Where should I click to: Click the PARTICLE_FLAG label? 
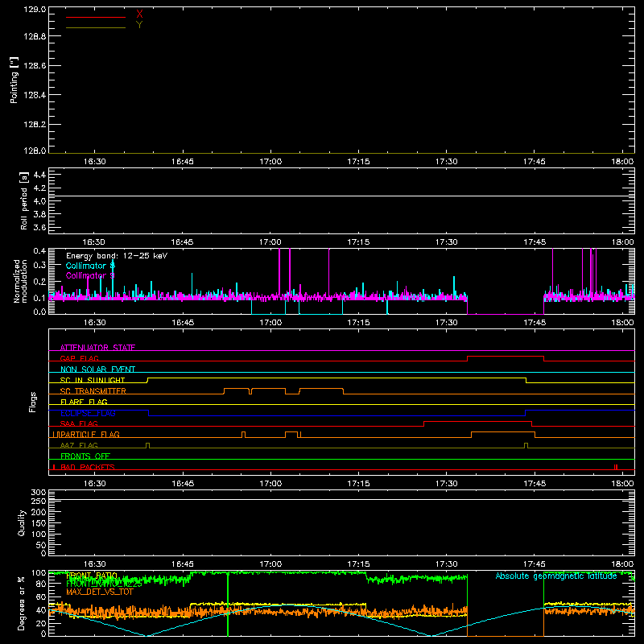point(89,435)
